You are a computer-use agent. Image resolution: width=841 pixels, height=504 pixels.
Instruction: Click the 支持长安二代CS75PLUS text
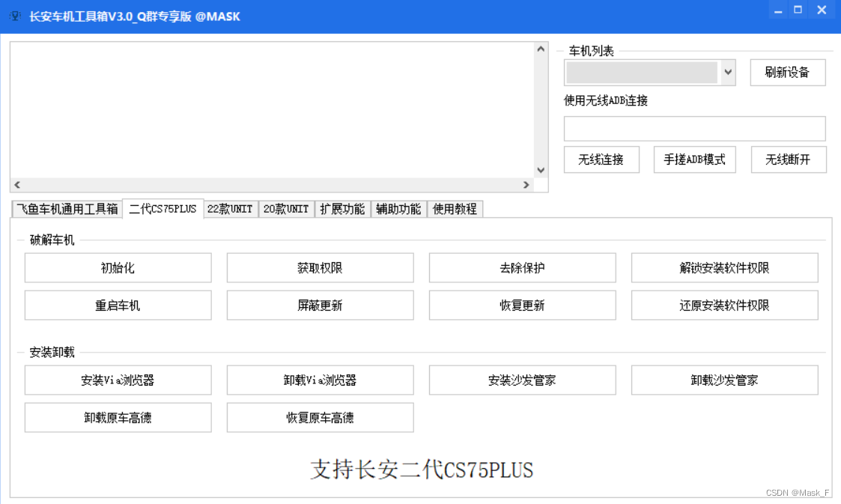[422, 470]
